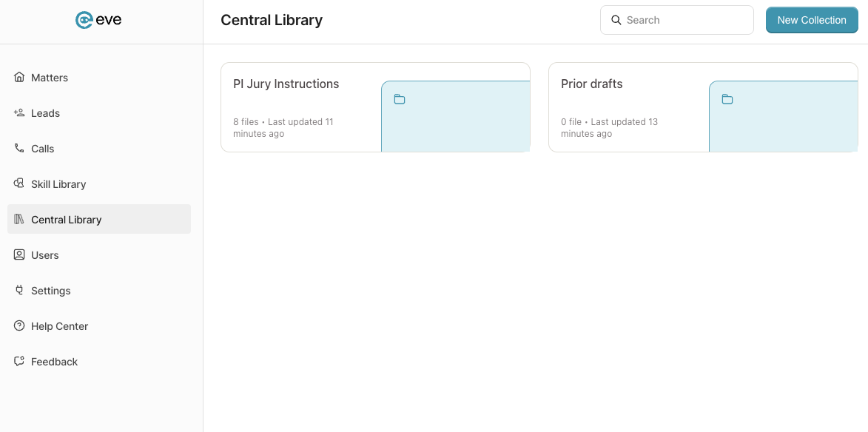Click the Leads person-plus icon
Image resolution: width=868 pixels, height=432 pixels.
pos(19,113)
